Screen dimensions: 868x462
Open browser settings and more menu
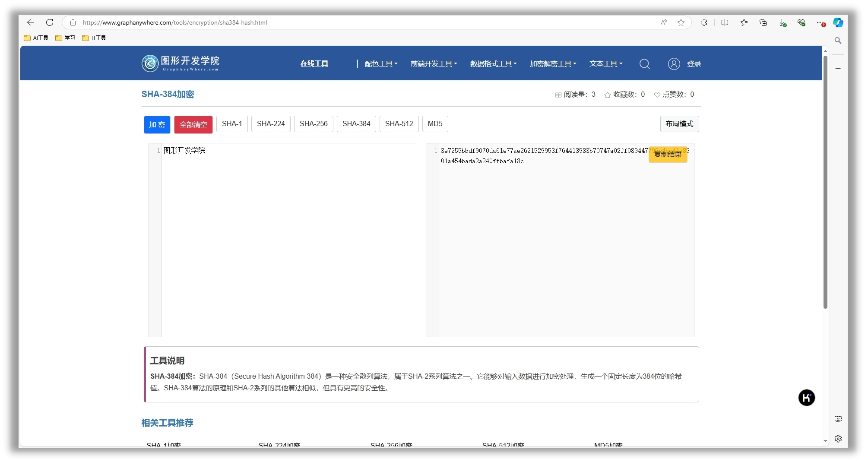click(820, 22)
